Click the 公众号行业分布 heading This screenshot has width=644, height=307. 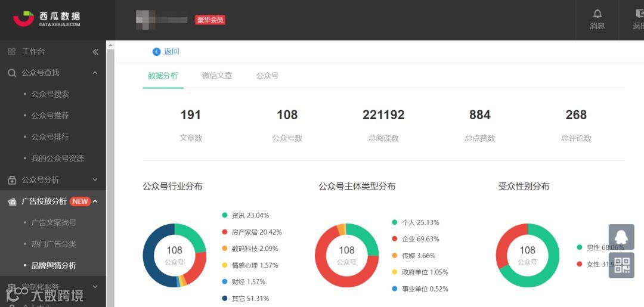pos(172,187)
